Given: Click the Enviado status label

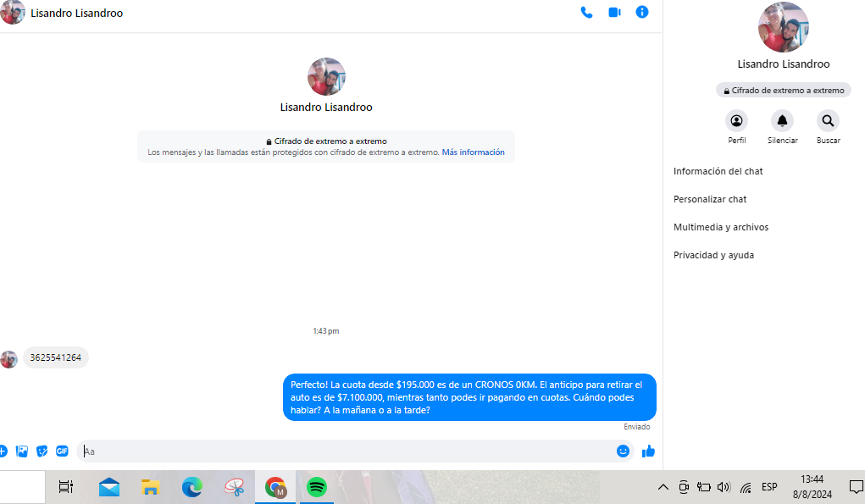Looking at the screenshot, I should [x=636, y=427].
